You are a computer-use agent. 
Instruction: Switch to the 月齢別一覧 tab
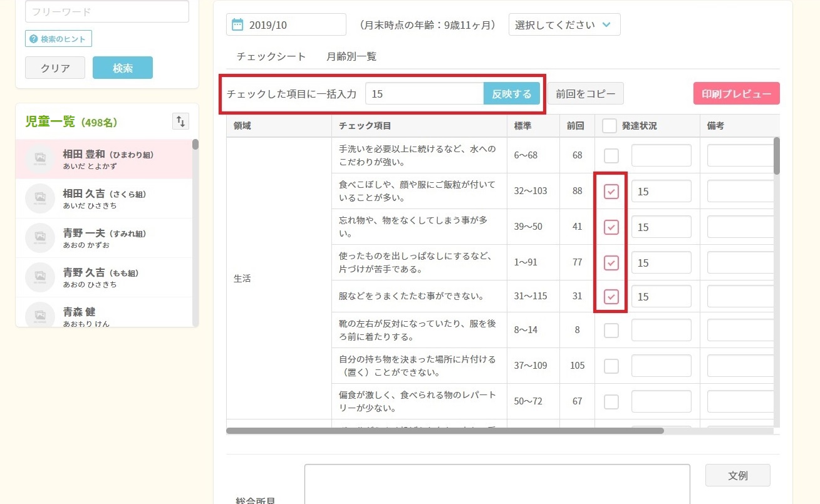[351, 56]
